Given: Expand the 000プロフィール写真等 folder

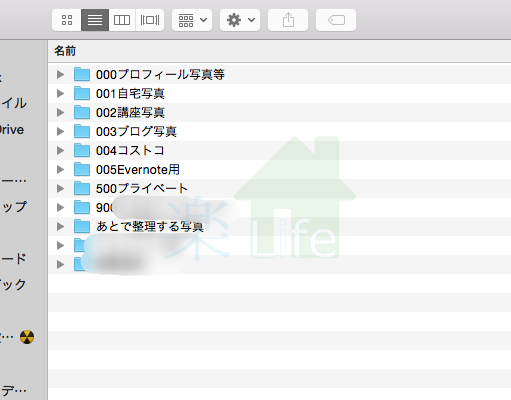Looking at the screenshot, I should coord(60,74).
